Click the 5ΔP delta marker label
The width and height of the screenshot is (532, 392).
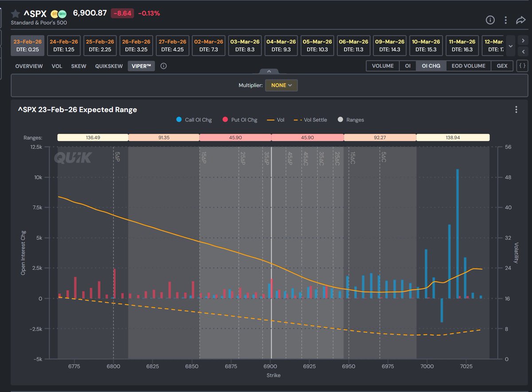click(x=117, y=156)
